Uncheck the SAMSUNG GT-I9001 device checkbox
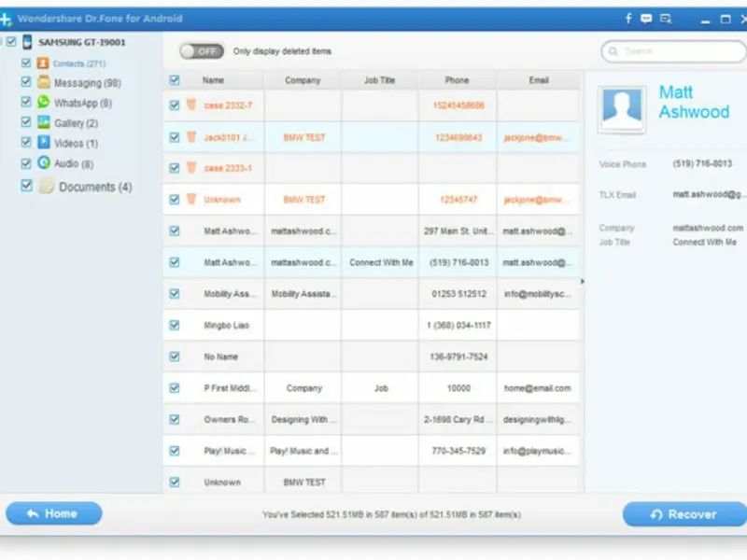Viewport: 747px width, 560px height. pyautogui.click(x=11, y=41)
